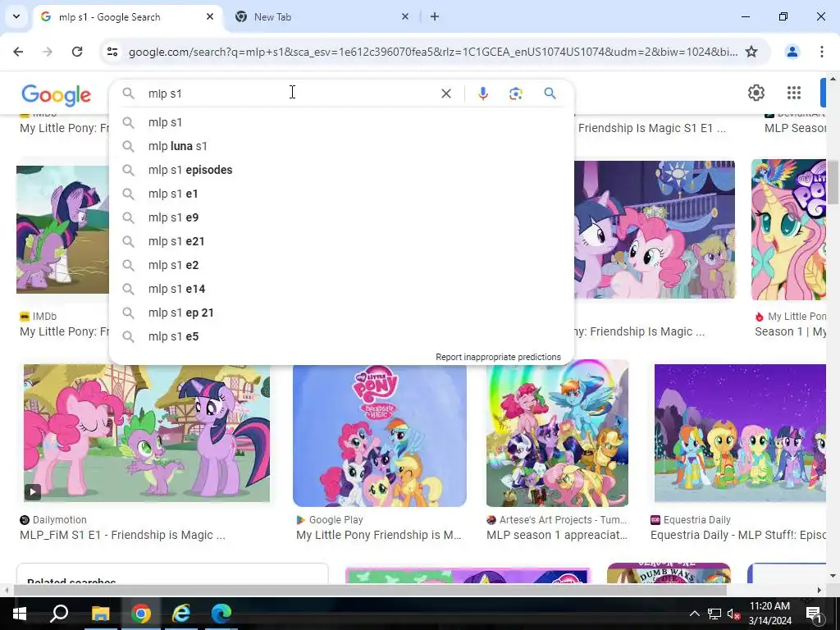
Task: Open Windows Start menu
Action: [x=20, y=614]
